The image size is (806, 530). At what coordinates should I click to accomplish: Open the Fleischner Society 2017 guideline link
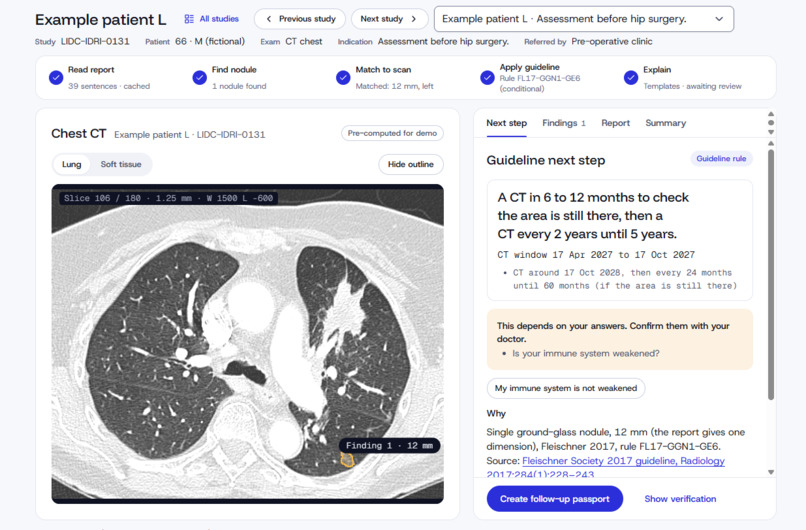[623, 461]
